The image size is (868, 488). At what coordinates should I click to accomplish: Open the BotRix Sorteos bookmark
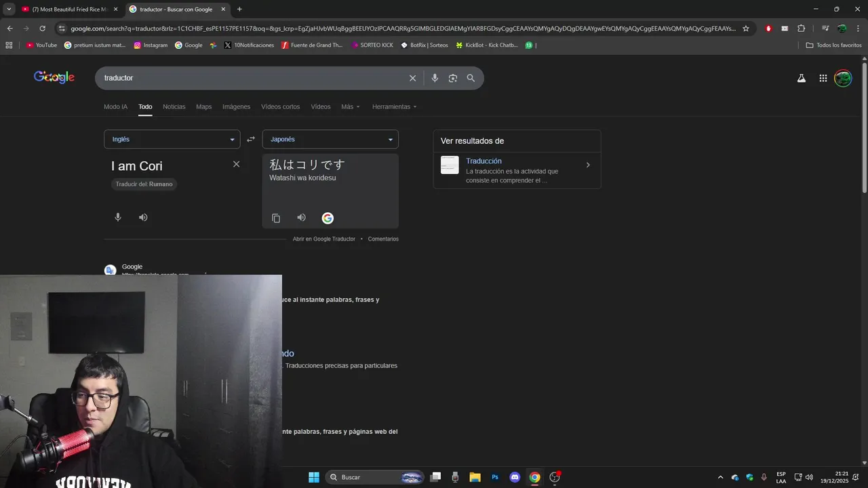[425, 45]
